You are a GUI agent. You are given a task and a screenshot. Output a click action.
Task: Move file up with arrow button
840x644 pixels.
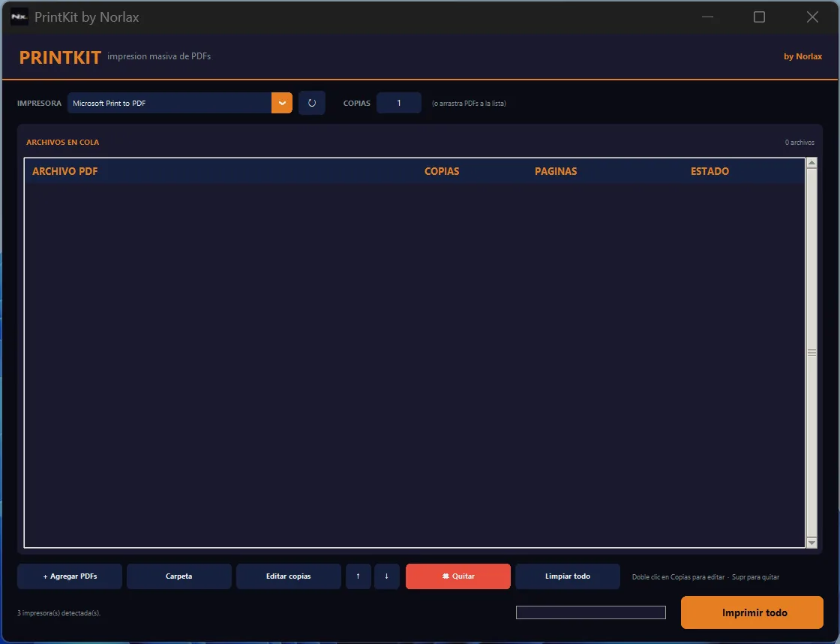(x=358, y=576)
